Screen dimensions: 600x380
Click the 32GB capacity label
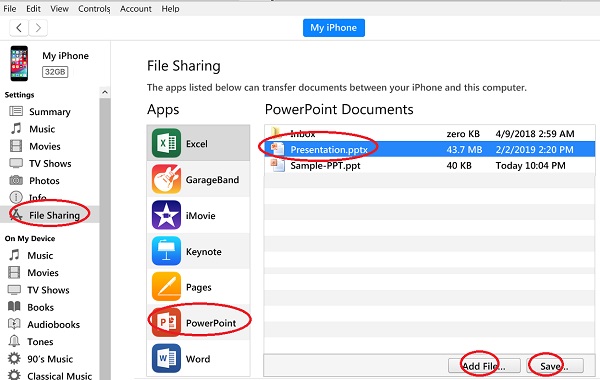click(55, 72)
